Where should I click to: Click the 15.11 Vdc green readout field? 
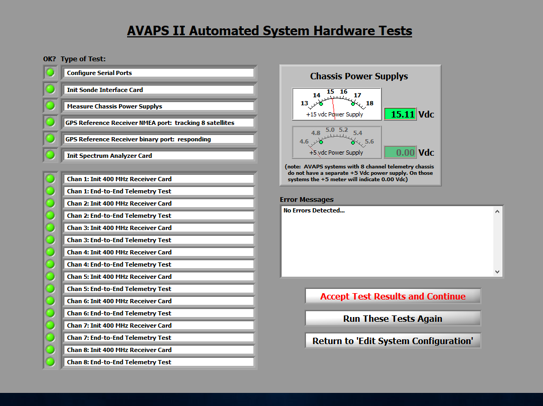point(400,114)
